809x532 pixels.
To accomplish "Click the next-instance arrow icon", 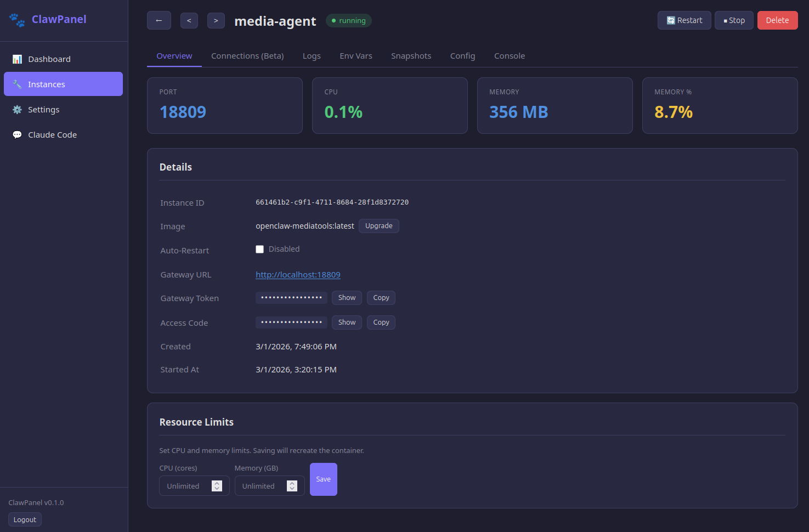I will (216, 20).
